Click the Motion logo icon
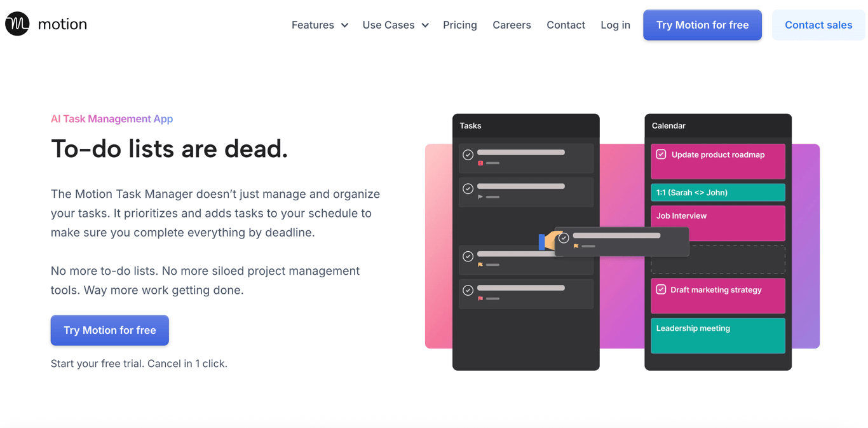The image size is (868, 428). pos(17,24)
